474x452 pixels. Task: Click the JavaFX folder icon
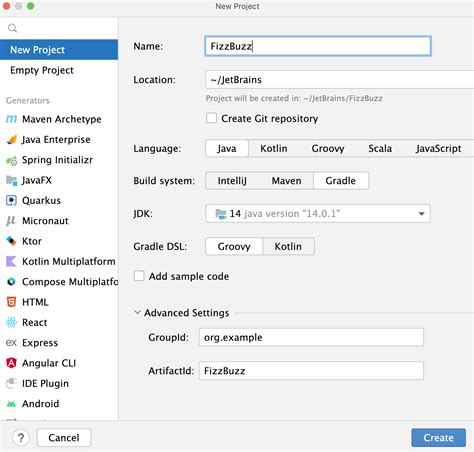click(11, 180)
